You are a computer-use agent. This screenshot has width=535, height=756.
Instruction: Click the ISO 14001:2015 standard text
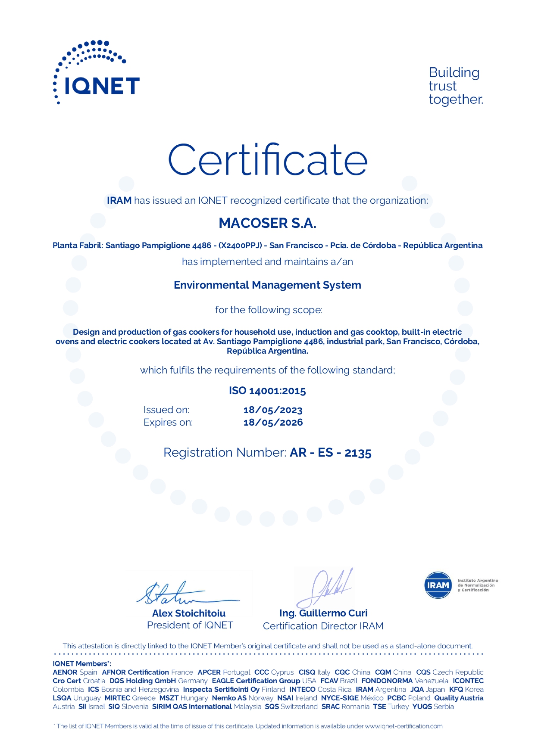(x=267, y=391)
